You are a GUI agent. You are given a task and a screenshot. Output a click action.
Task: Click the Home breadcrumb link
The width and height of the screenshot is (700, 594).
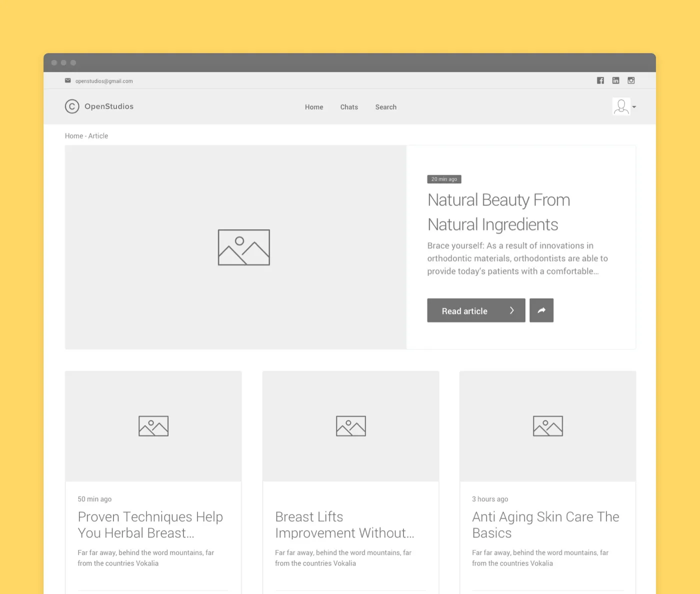tap(74, 136)
